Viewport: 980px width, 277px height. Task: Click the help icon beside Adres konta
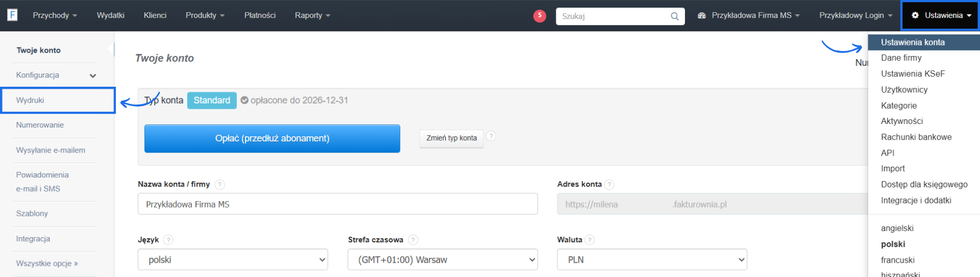[x=609, y=185]
